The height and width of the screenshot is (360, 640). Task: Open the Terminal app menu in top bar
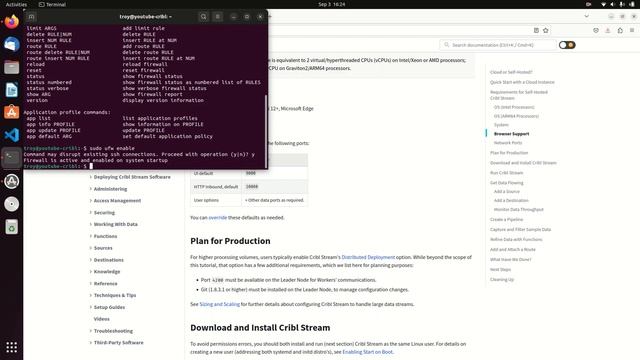tap(52, 4)
